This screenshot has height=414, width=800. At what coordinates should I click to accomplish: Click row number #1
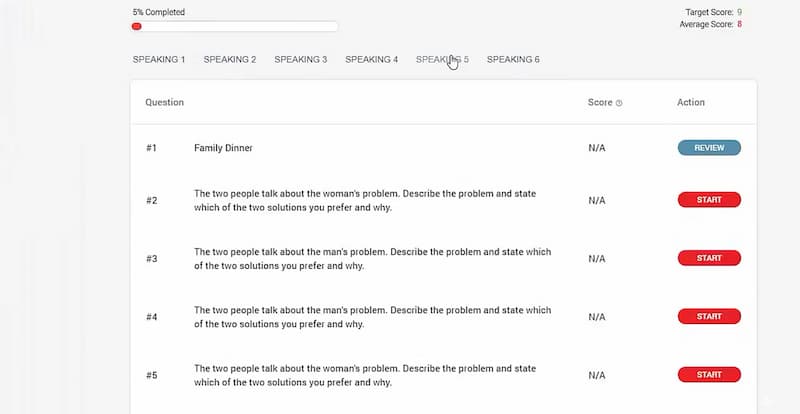[152, 148]
